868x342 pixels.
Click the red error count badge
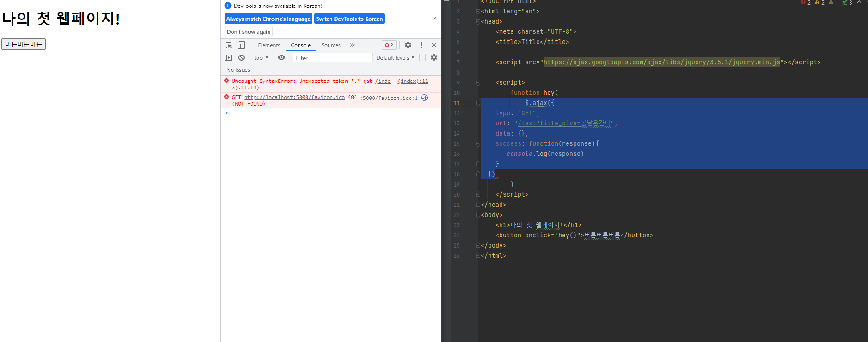(389, 45)
